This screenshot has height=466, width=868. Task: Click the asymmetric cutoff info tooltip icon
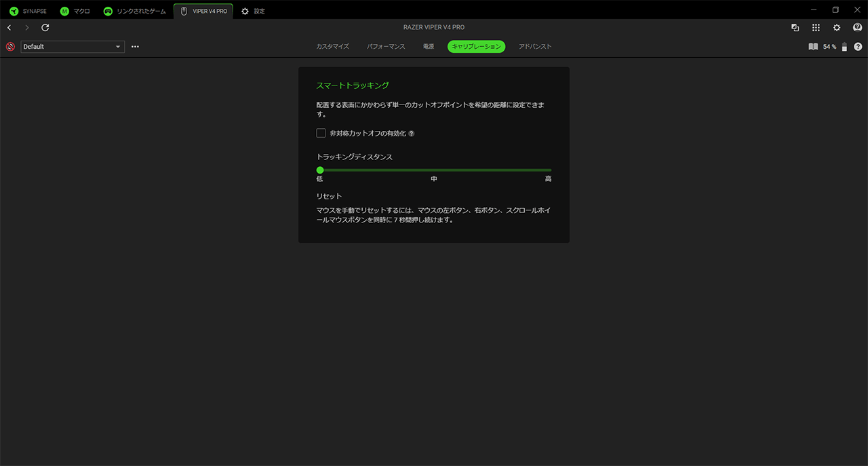412,134
